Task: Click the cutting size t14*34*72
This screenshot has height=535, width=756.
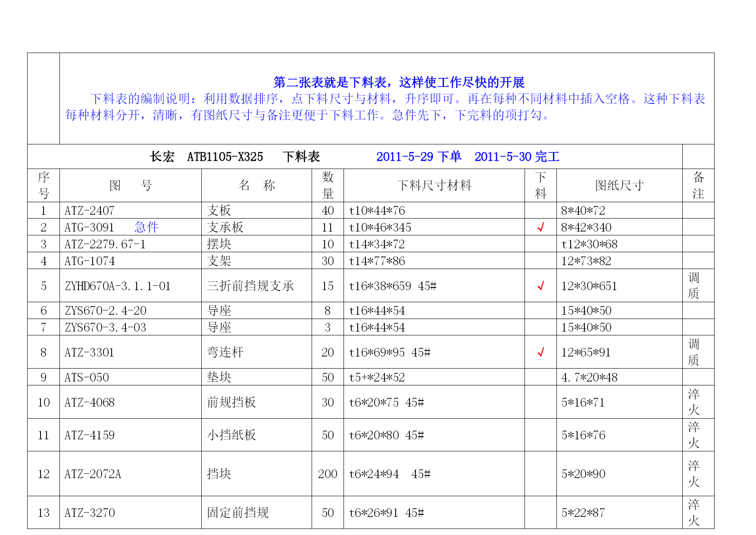Action: [x=377, y=244]
